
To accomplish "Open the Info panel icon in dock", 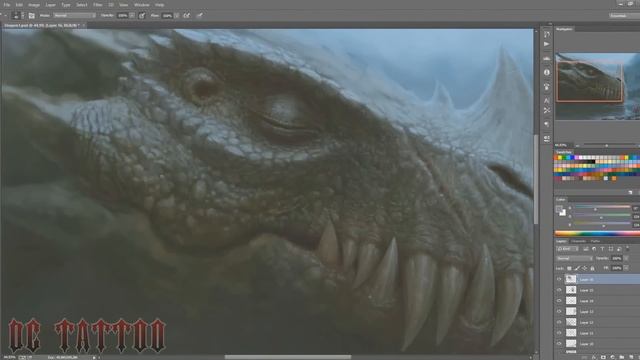I will (547, 72).
